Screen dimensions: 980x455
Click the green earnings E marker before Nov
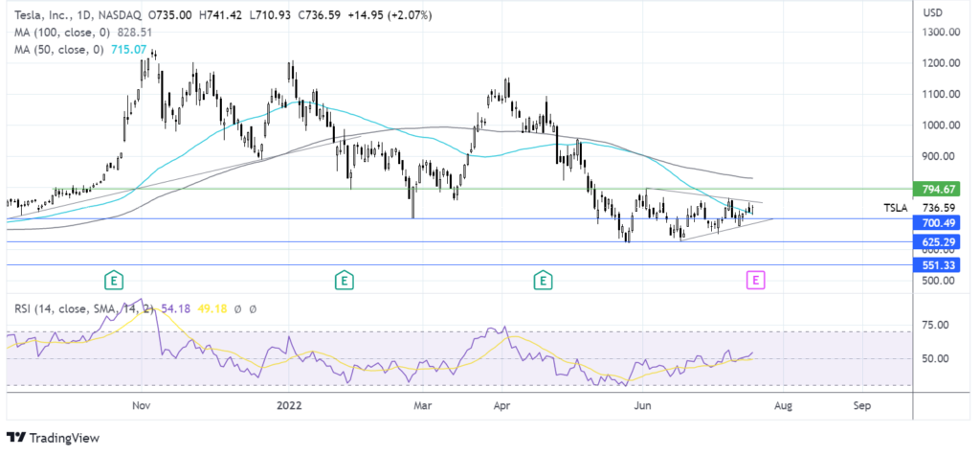(x=113, y=280)
